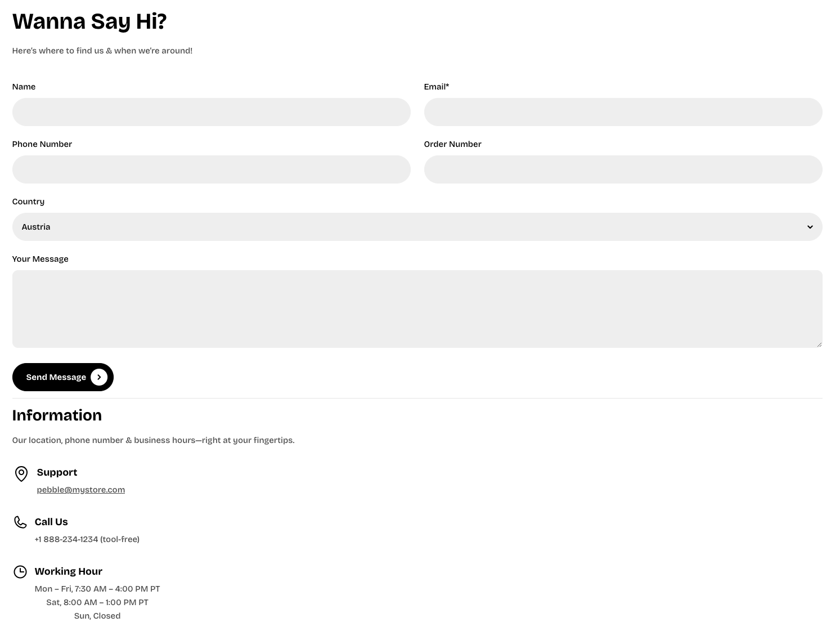Click the location pin icon beside Support
The height and width of the screenshot is (631, 840).
(21, 474)
